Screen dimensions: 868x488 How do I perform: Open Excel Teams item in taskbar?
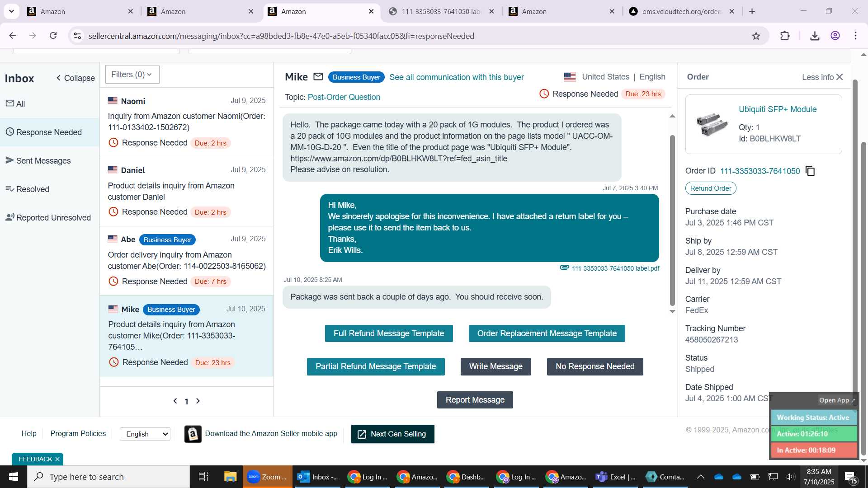(x=615, y=477)
